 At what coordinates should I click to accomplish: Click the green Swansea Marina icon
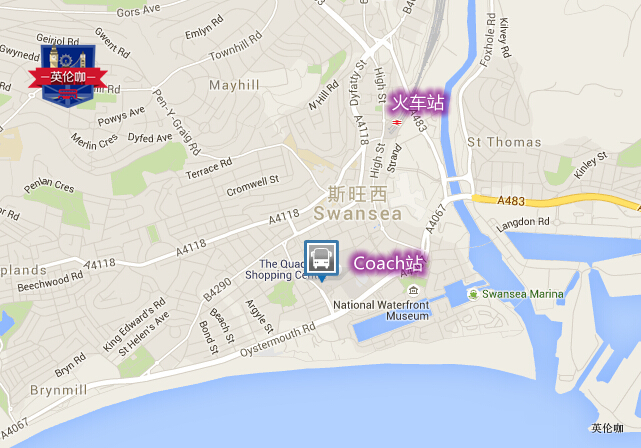coord(473,294)
